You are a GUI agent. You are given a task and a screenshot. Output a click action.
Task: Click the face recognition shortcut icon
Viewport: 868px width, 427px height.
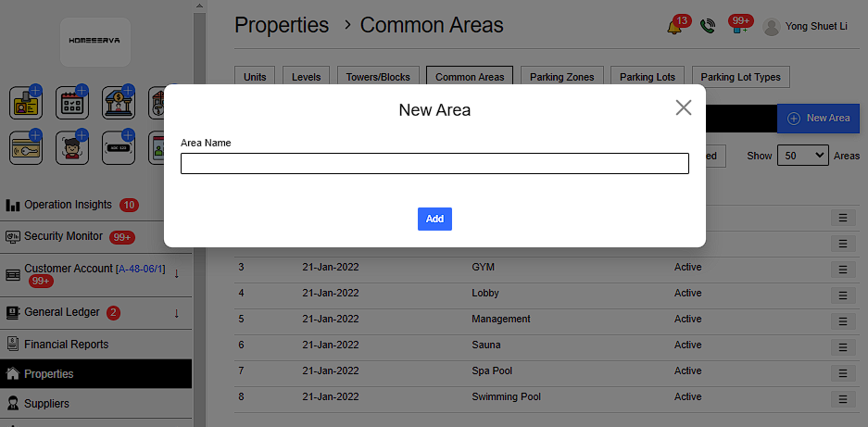(71, 147)
